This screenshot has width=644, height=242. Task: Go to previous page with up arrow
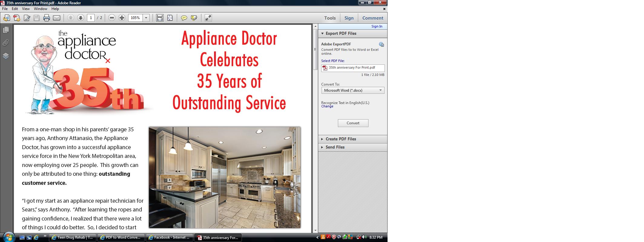pos(71,18)
